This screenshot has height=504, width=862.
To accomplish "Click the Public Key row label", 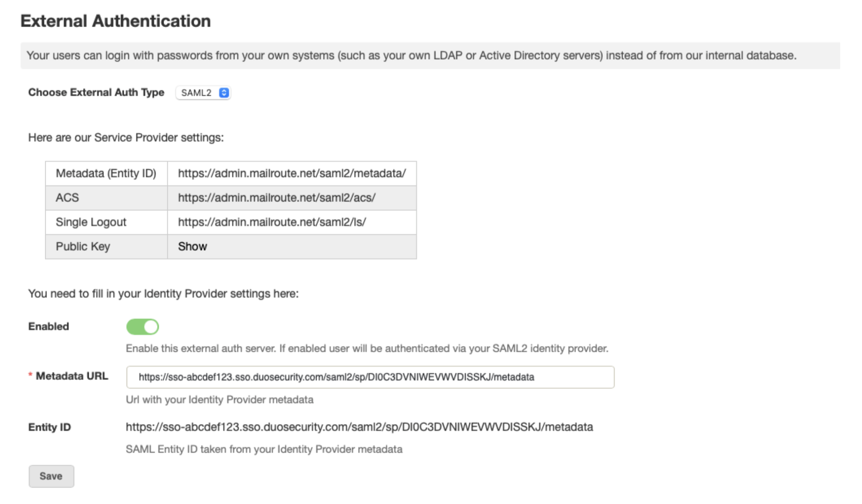I will (83, 246).
